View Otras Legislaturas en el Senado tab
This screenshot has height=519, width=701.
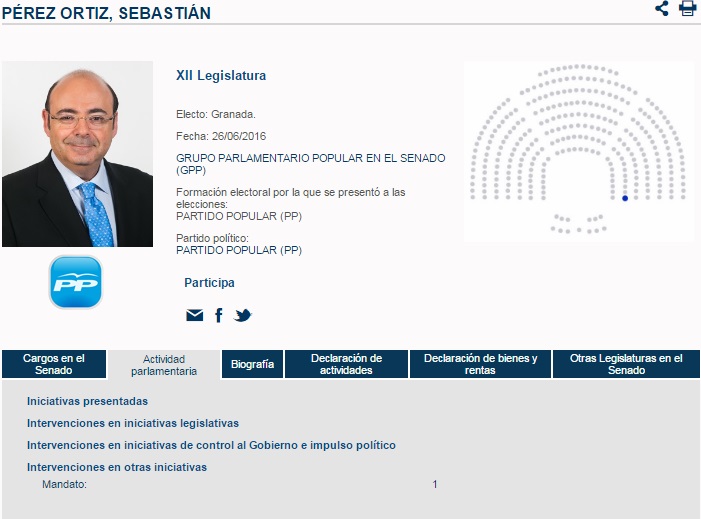[x=626, y=364]
